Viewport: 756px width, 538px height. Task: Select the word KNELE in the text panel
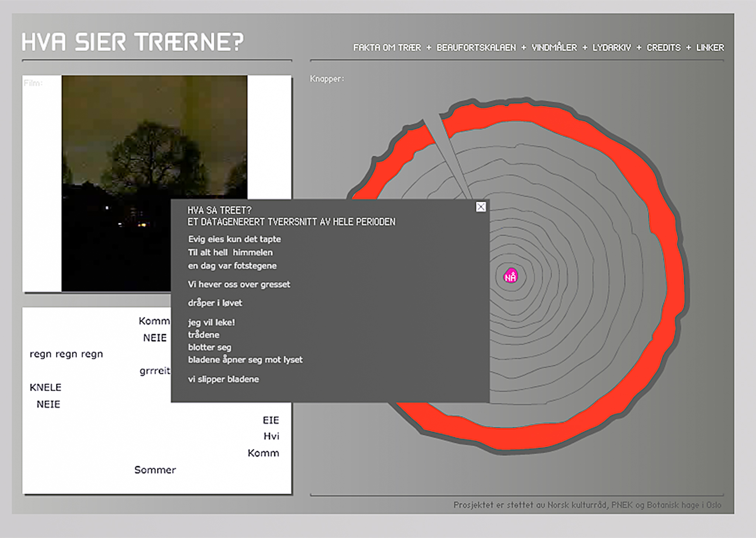click(x=45, y=387)
